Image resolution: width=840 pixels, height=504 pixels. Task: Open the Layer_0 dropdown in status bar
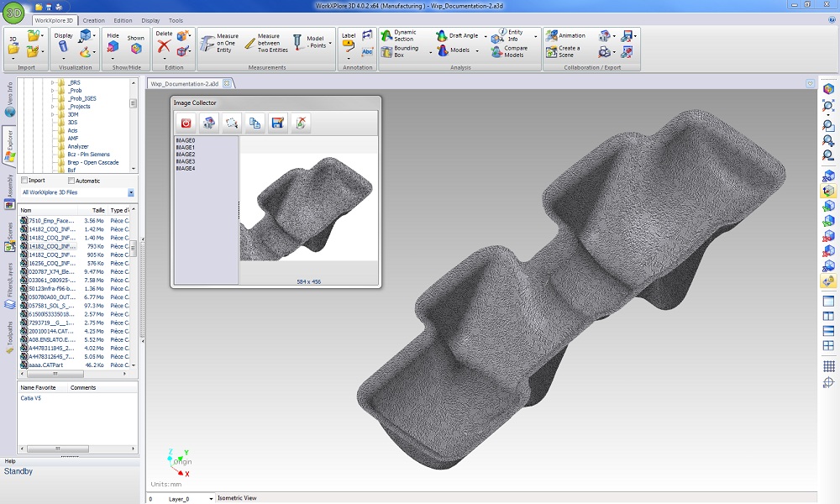tap(211, 499)
